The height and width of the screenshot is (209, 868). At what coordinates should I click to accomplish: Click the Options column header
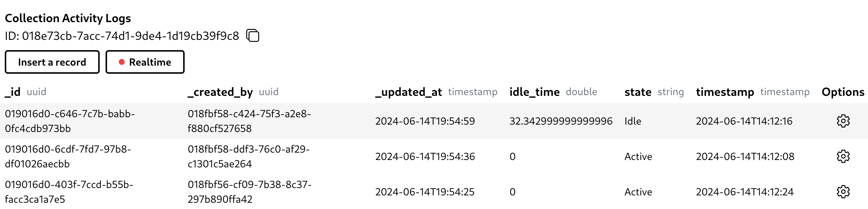(843, 92)
